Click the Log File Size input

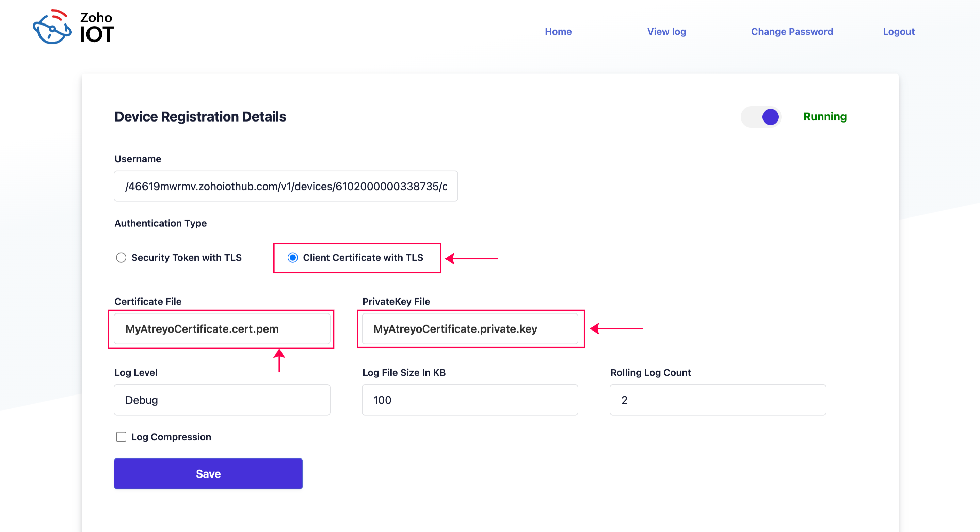pos(470,400)
